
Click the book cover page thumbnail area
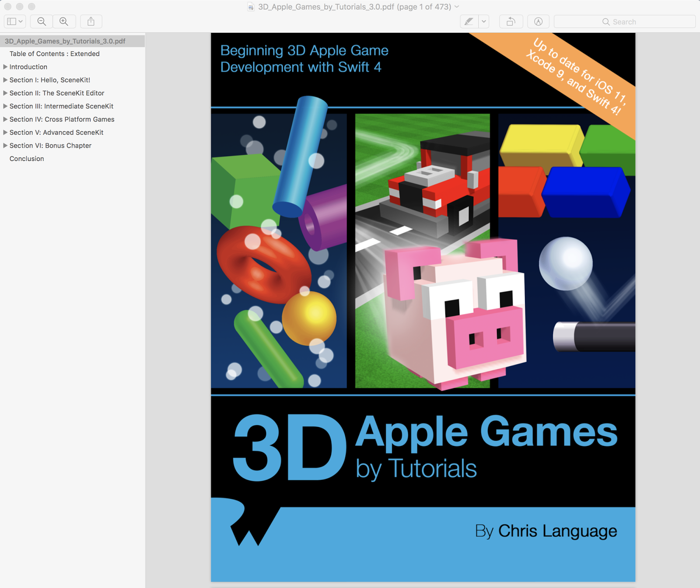[422, 306]
